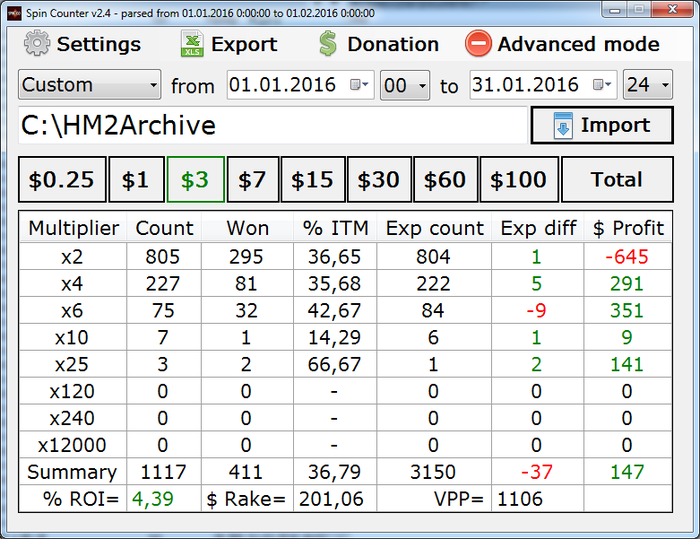Click the red Advanced mode icon
Viewport: 700px width, 539px height.
click(478, 43)
